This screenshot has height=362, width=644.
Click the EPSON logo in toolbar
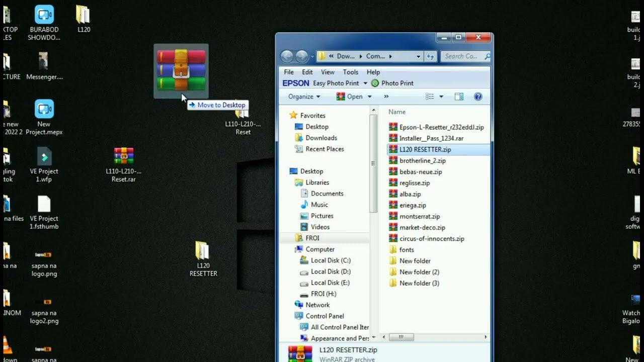point(296,83)
